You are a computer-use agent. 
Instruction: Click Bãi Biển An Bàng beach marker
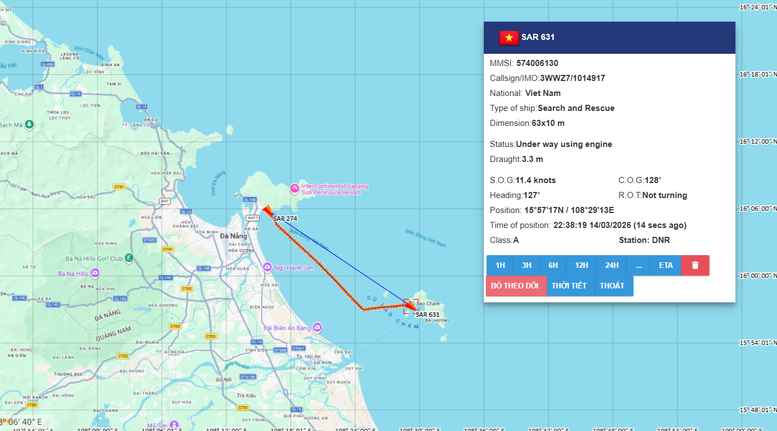click(x=314, y=328)
